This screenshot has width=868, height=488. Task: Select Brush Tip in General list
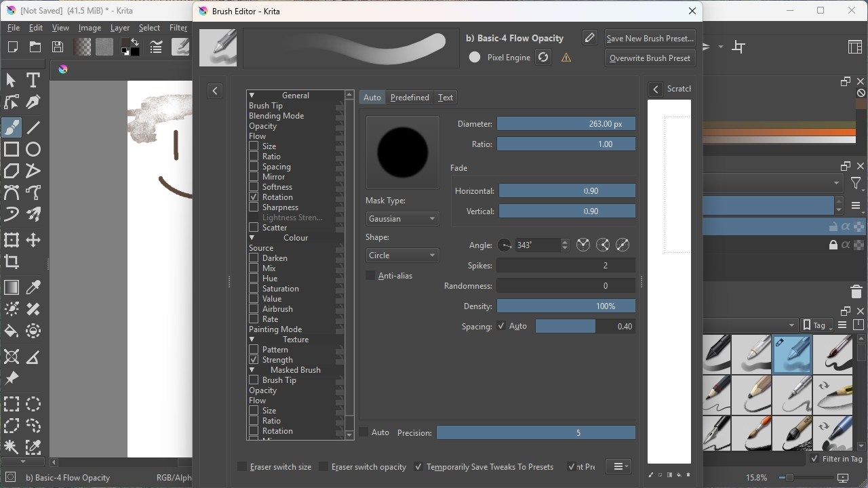[x=266, y=105]
